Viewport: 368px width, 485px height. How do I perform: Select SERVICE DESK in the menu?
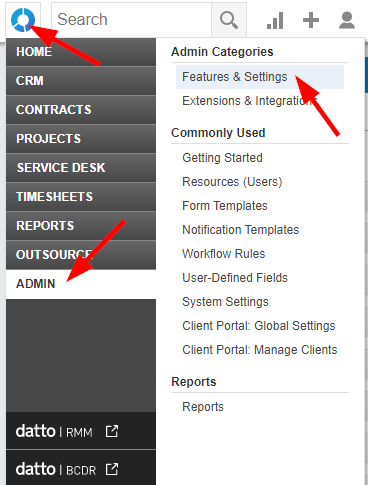click(81, 168)
